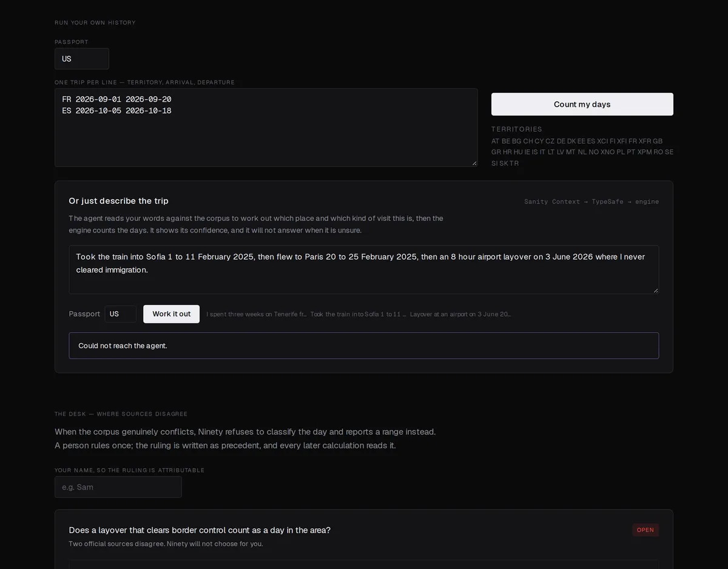Click into the one-trip-per-line textarea
The height and width of the screenshot is (569, 728).
coord(266,127)
